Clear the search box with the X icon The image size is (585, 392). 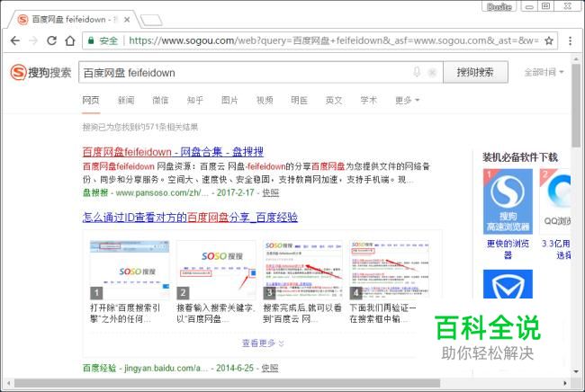(x=432, y=72)
